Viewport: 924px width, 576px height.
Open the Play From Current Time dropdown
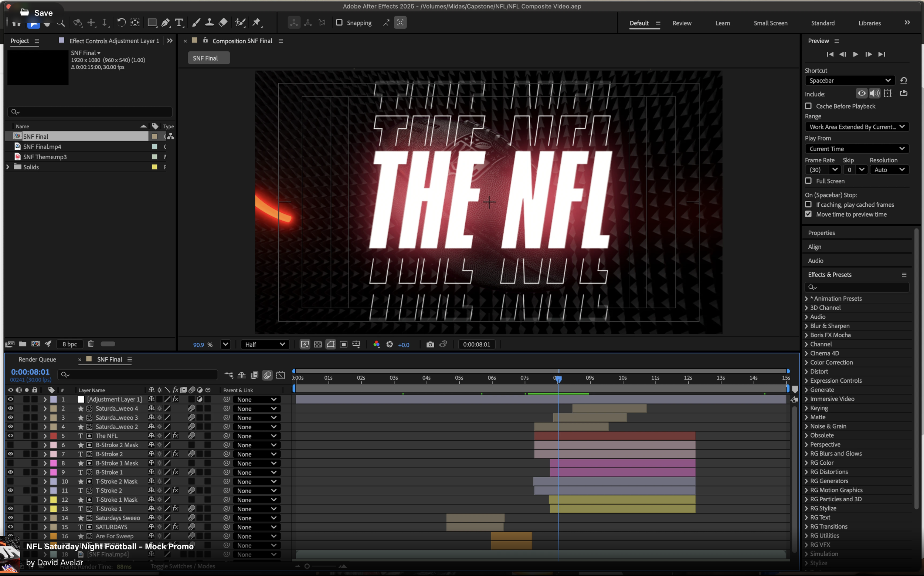tap(857, 149)
